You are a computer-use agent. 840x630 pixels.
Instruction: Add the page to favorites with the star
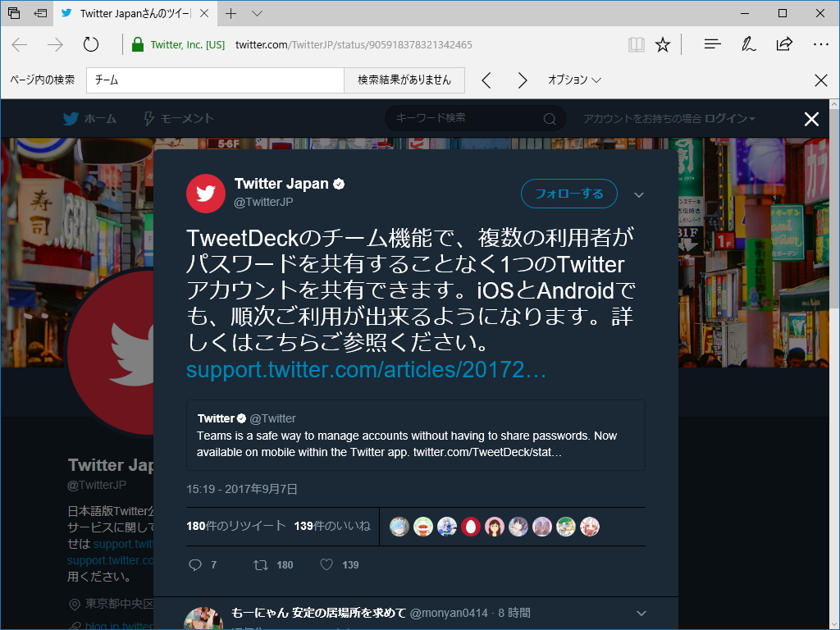663,44
